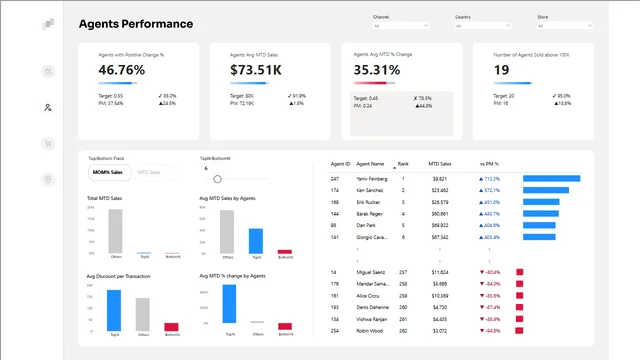Select the Denis Dehenne agent name
The image size is (640, 360).
pyautogui.click(x=372, y=307)
